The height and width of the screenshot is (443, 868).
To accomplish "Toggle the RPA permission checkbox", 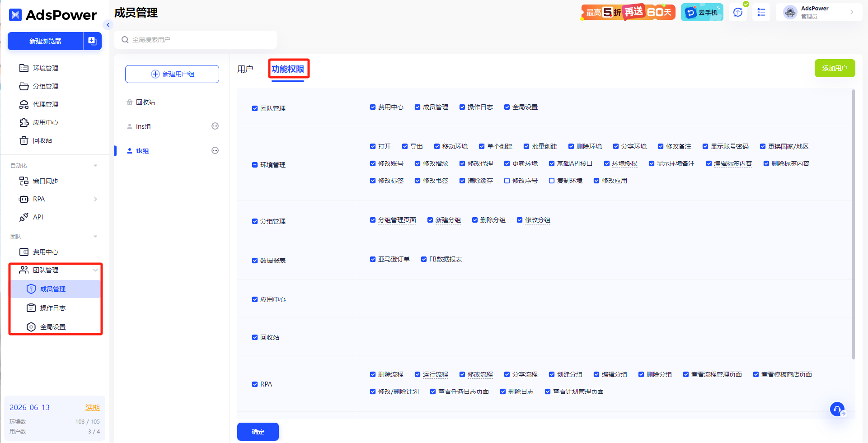I will (255, 384).
